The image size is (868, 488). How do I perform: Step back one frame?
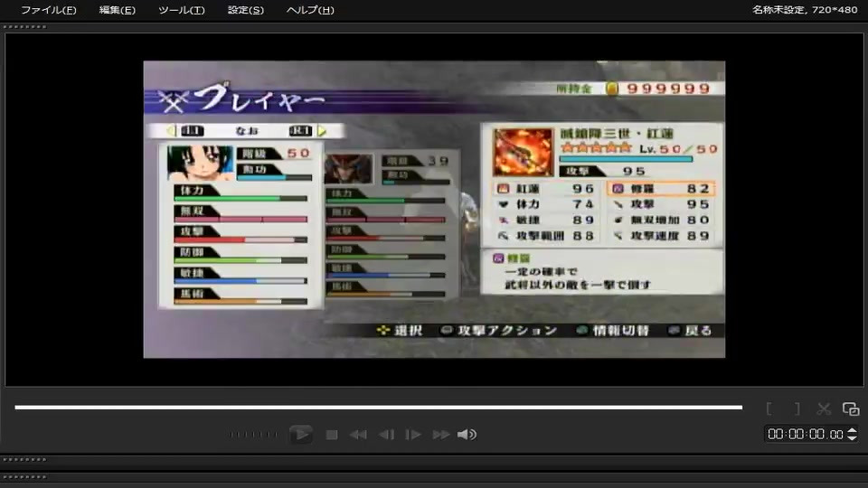point(386,435)
